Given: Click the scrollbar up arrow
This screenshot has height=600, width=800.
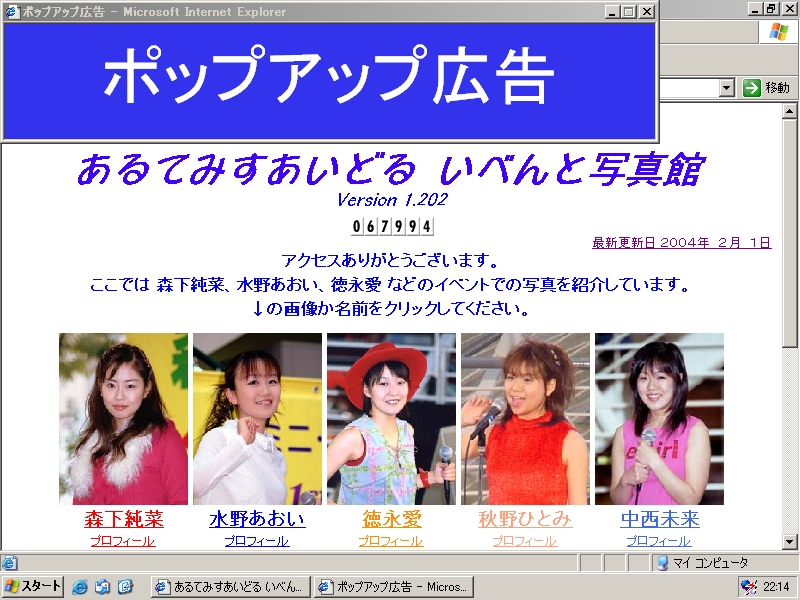Looking at the screenshot, I should [x=789, y=111].
